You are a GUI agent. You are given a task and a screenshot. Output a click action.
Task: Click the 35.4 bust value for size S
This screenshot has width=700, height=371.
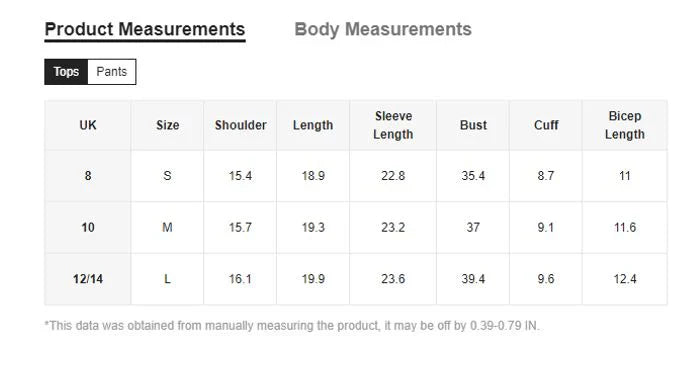[x=473, y=176]
